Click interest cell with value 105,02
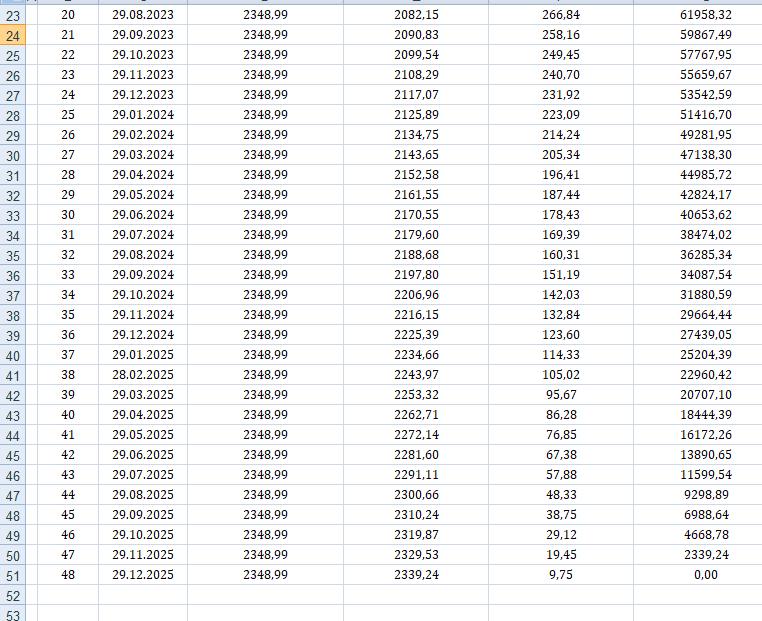 coord(560,375)
